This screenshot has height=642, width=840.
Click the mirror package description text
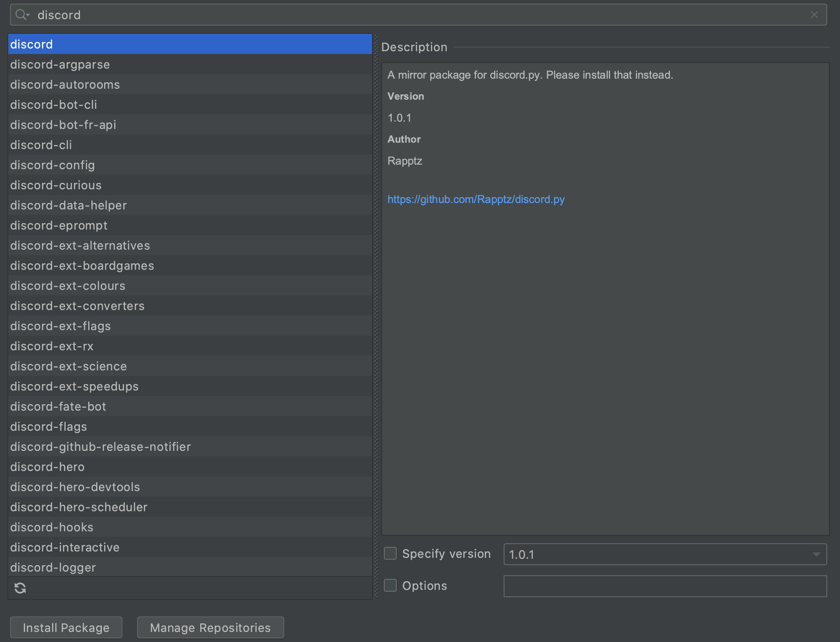pos(530,75)
